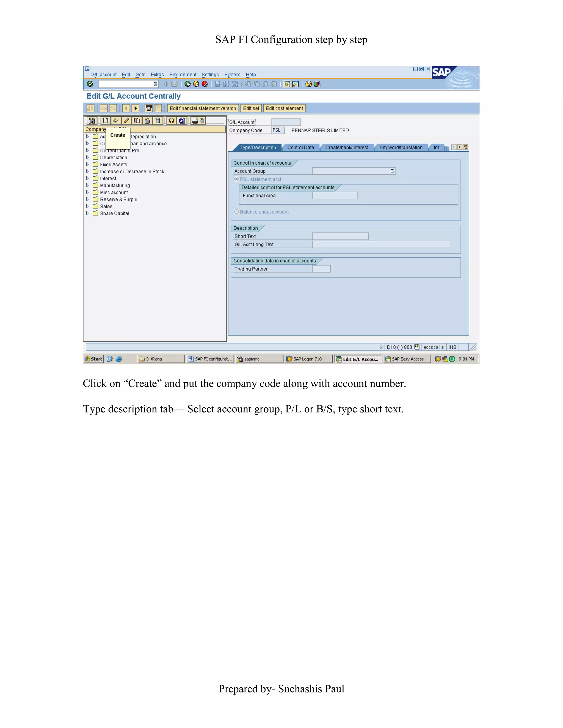
Task: Open the Environment menu
Action: 183,75
